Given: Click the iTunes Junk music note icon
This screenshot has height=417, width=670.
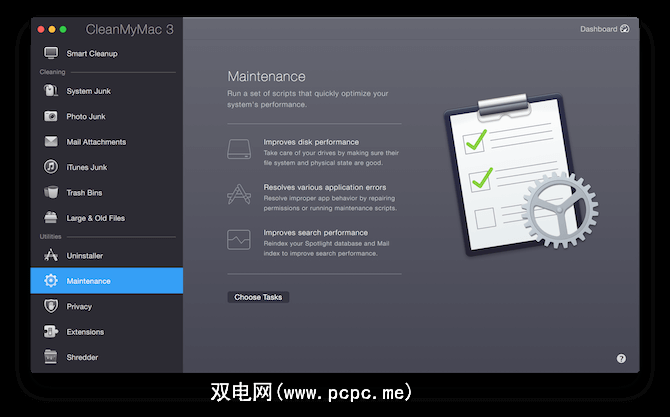Looking at the screenshot, I should (51, 167).
